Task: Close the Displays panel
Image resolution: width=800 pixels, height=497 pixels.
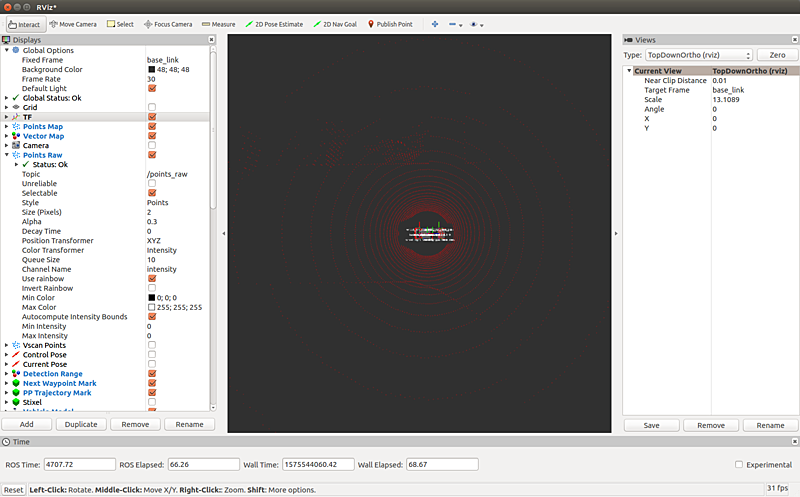Action: (x=211, y=40)
